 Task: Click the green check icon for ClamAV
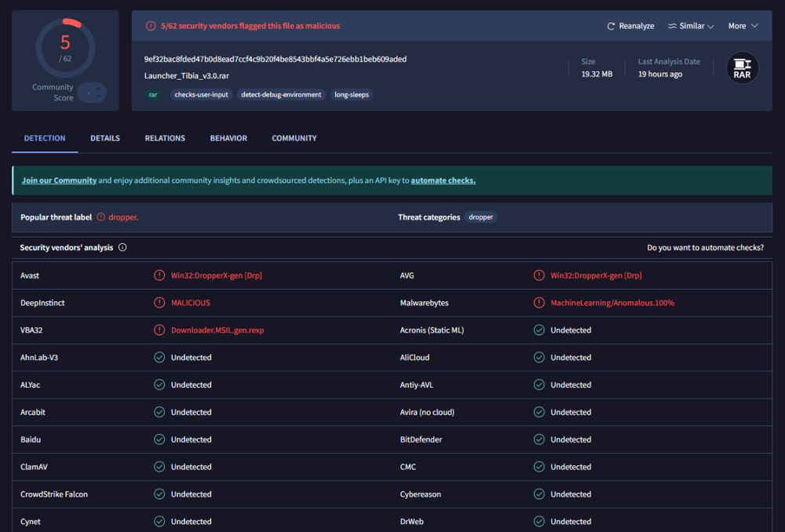click(x=159, y=467)
